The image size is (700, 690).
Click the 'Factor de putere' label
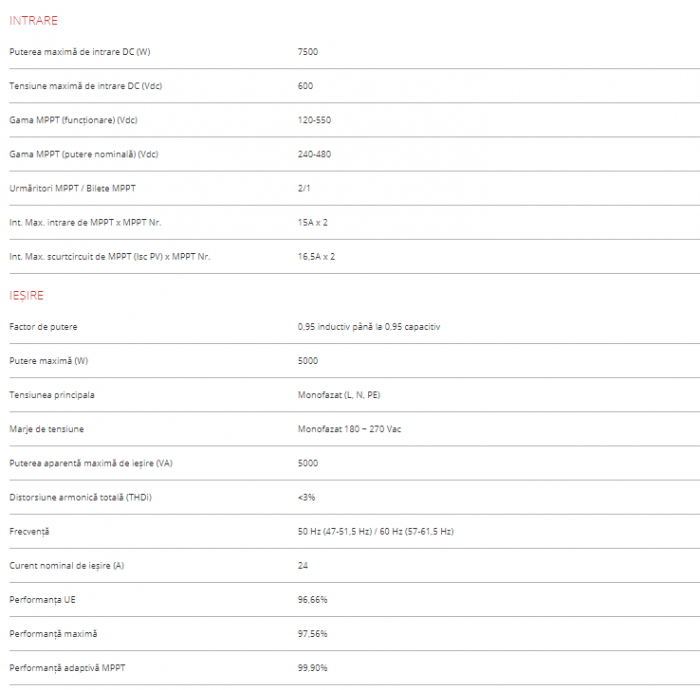point(43,327)
